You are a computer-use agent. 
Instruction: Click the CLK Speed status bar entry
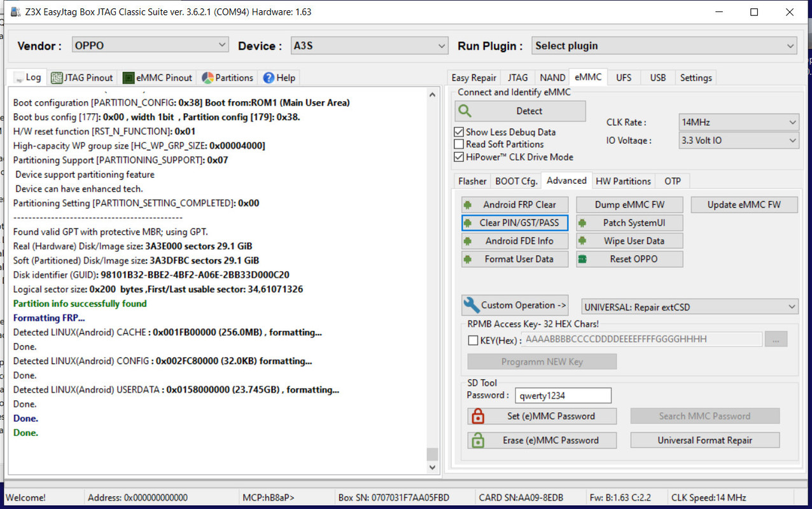pos(709,498)
